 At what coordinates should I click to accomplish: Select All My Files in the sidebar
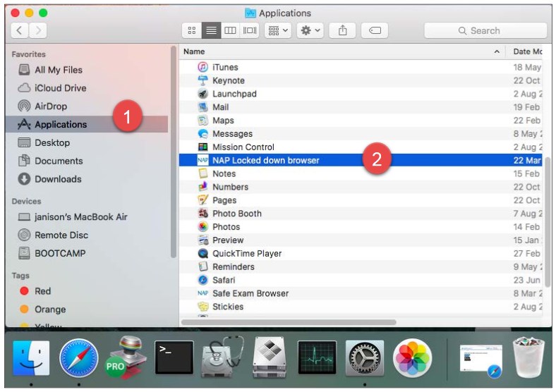point(59,70)
